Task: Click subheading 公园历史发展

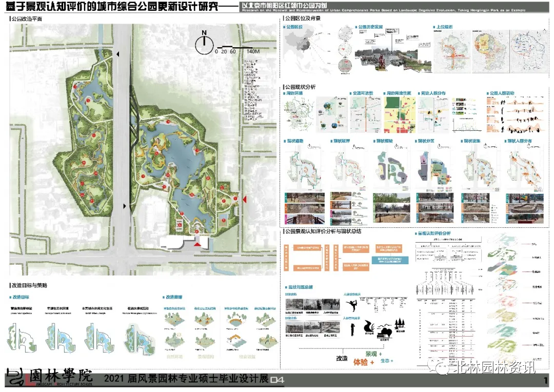Action: click(x=370, y=27)
